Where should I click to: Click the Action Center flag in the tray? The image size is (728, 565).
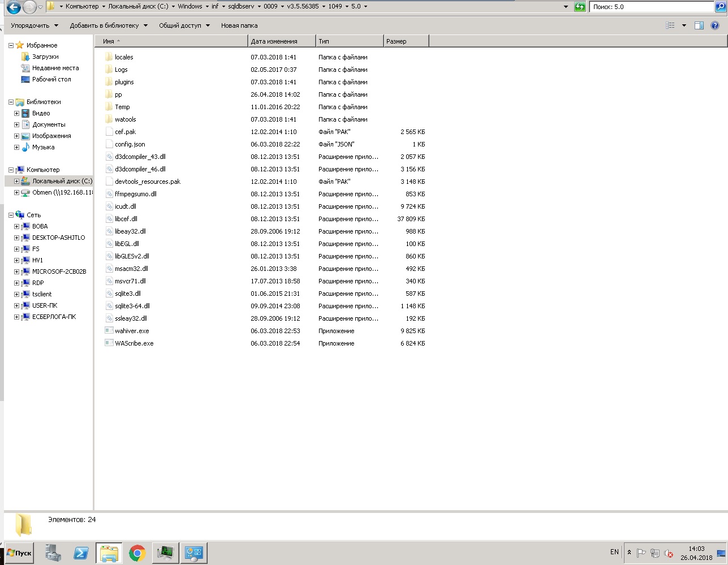coord(641,553)
